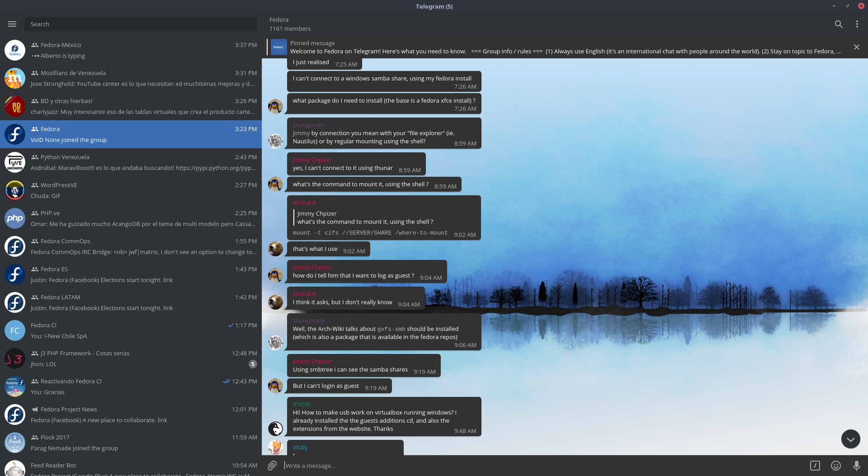Open the V1t03r sender name
This screenshot has width=868, height=476.
tap(302, 404)
